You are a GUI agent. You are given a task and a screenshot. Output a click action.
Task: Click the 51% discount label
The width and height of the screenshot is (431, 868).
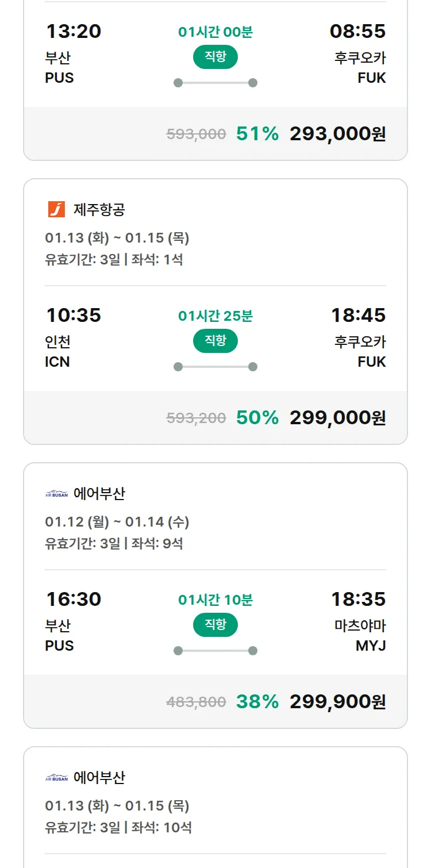257,134
